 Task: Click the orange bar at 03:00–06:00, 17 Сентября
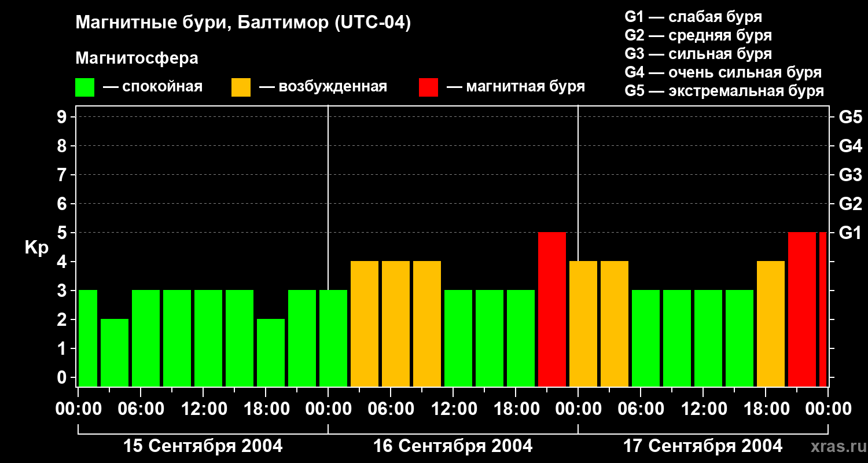(x=615, y=324)
